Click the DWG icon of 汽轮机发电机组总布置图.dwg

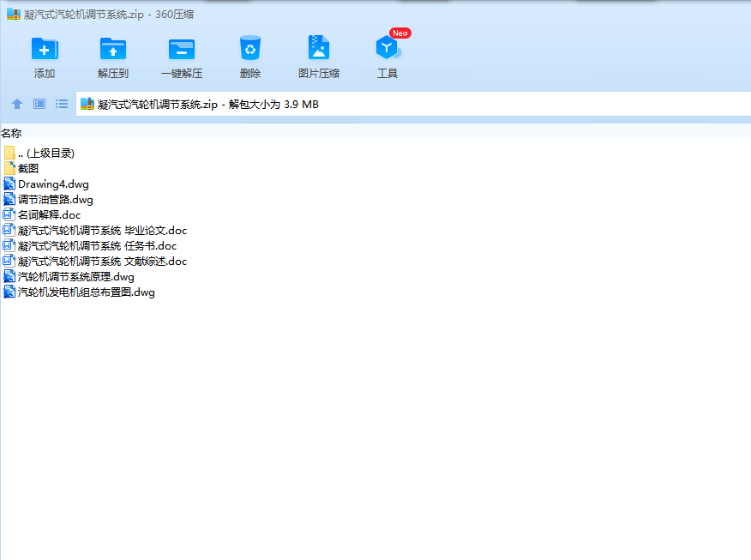tap(9, 292)
